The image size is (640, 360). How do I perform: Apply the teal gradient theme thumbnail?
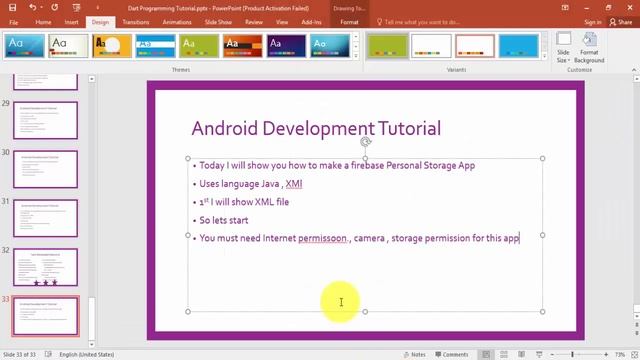330,46
